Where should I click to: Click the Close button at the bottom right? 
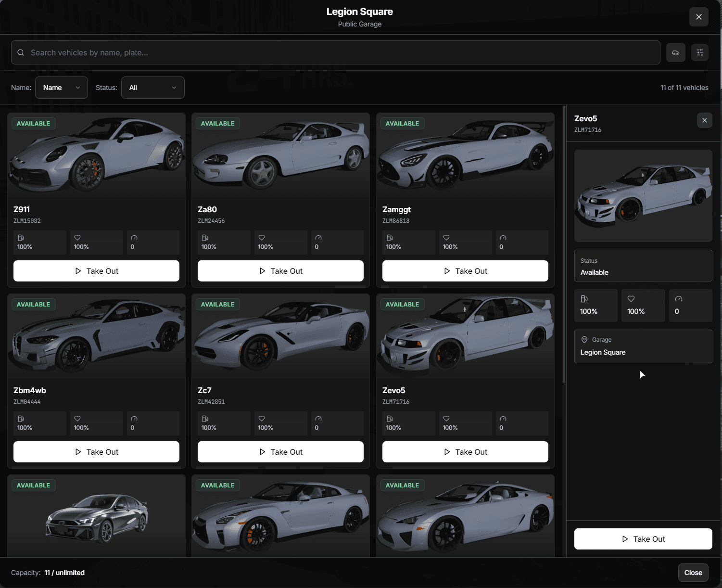pyautogui.click(x=693, y=573)
